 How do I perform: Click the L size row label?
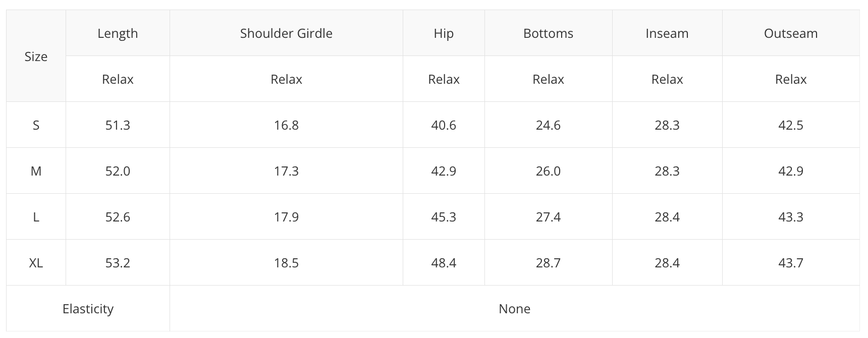tap(36, 217)
